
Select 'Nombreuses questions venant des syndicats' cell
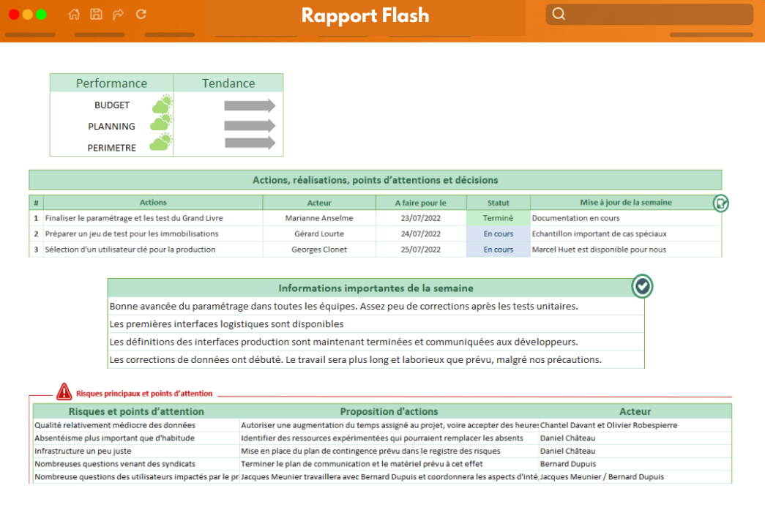(x=136, y=464)
